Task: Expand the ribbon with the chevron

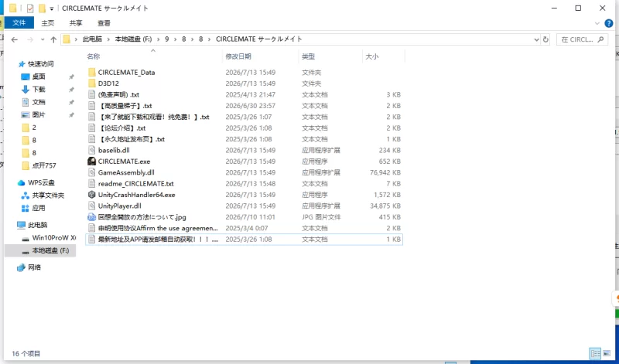Action: [x=597, y=23]
